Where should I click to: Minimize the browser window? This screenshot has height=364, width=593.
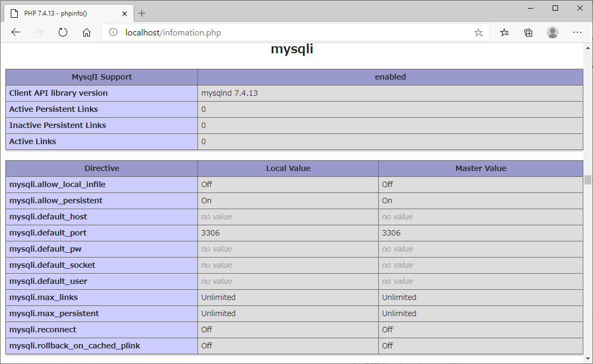(531, 8)
